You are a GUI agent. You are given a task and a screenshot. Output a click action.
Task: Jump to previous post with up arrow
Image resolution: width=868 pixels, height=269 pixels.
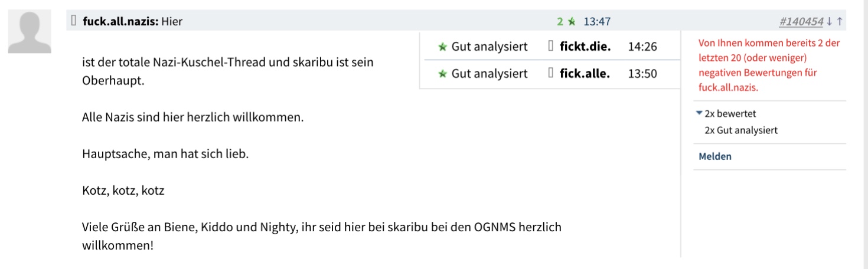tap(840, 21)
